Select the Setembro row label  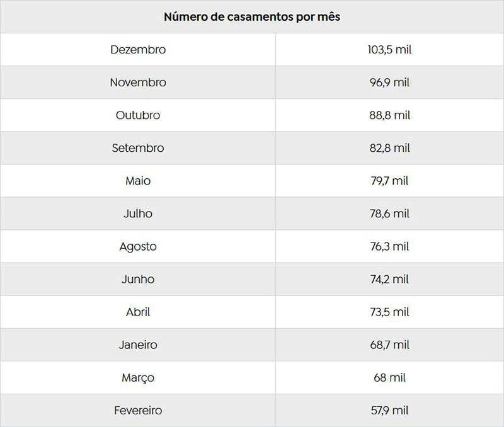pyautogui.click(x=138, y=148)
